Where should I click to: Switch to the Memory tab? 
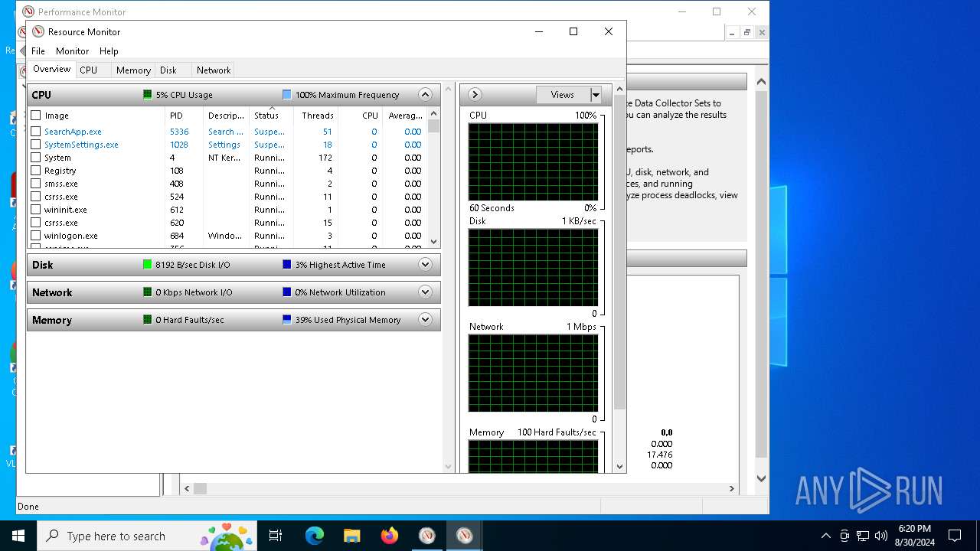133,70
